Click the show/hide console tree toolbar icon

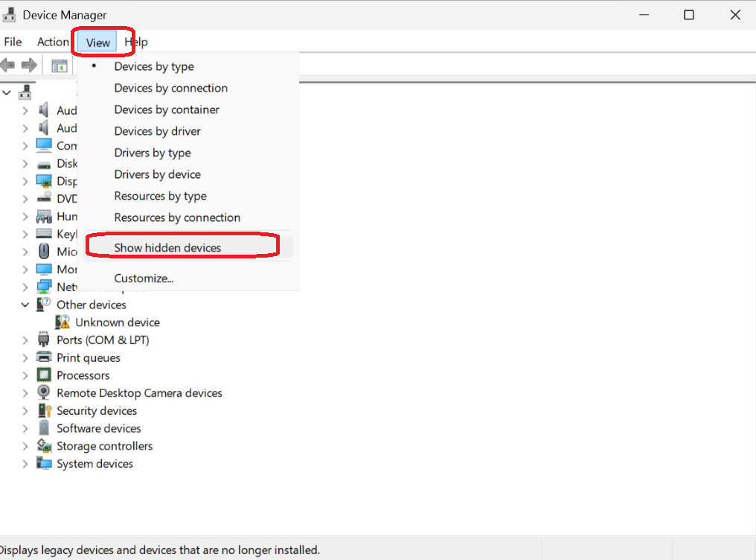pos(60,66)
